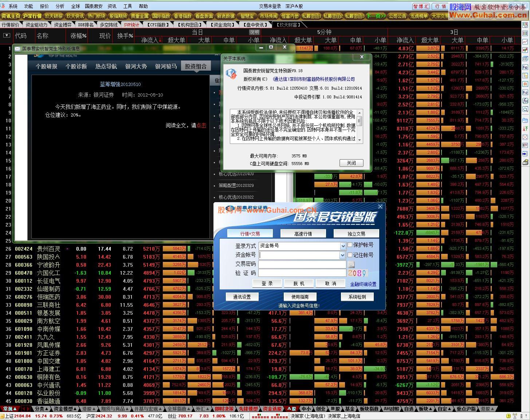Viewport: 530px width, 420px height.
Task: Open list item 策略配置20120329
Action: click(x=236, y=185)
